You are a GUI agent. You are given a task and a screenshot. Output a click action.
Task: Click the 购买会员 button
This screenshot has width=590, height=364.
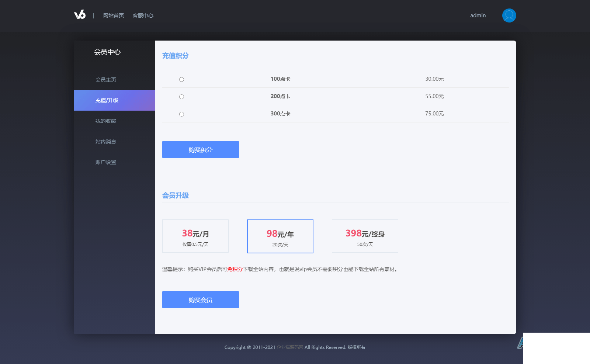(200, 300)
